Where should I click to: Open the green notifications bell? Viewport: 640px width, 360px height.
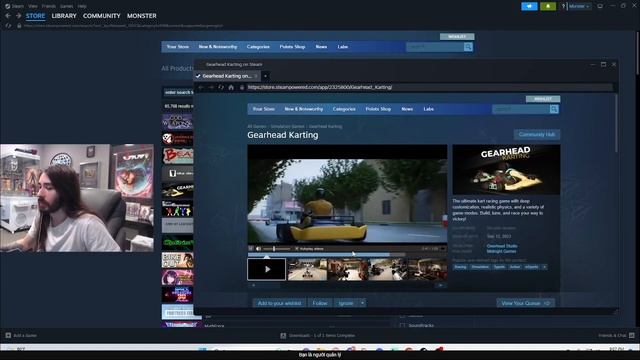pyautogui.click(x=548, y=6)
